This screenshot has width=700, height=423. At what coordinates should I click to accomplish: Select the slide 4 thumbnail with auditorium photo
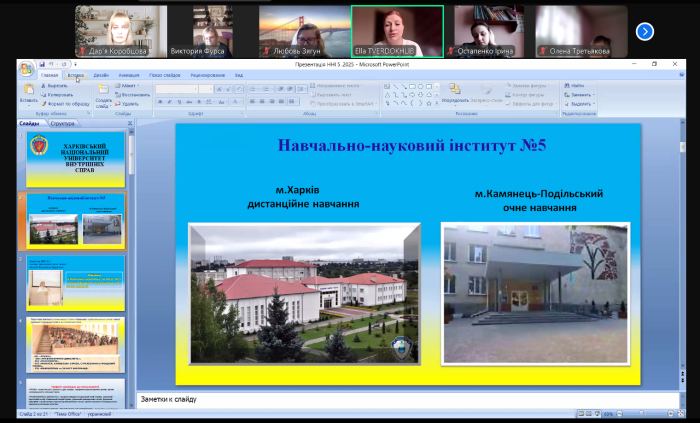[x=75, y=345]
